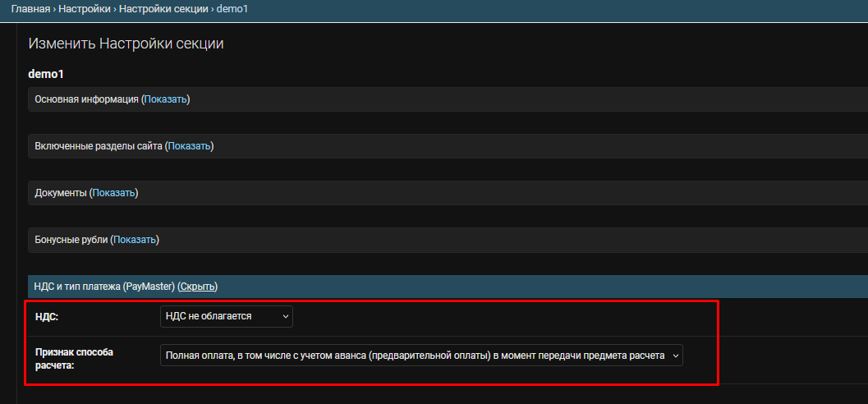Click the chevron arrow of НДС select

click(286, 317)
